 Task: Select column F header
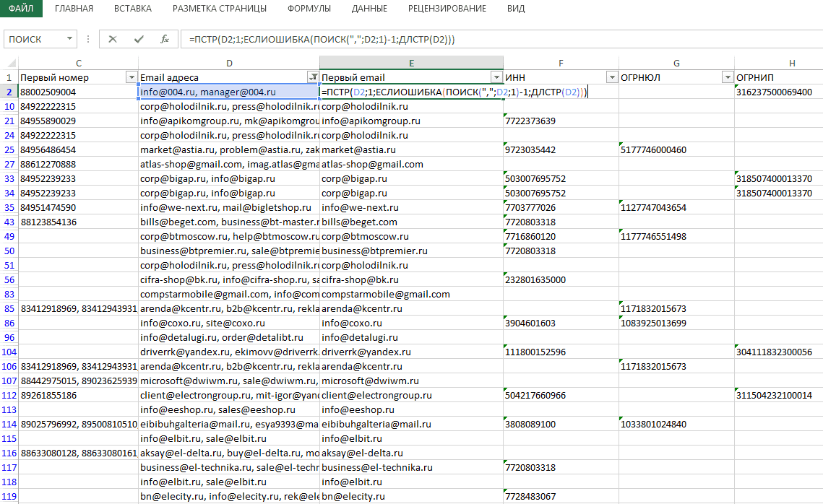pyautogui.click(x=561, y=64)
